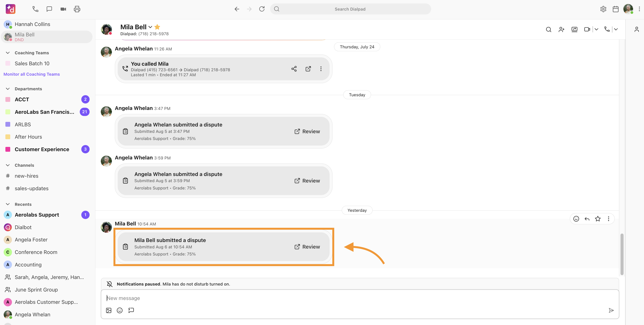
Task: Open Customer Experience department
Action: pyautogui.click(x=47, y=149)
